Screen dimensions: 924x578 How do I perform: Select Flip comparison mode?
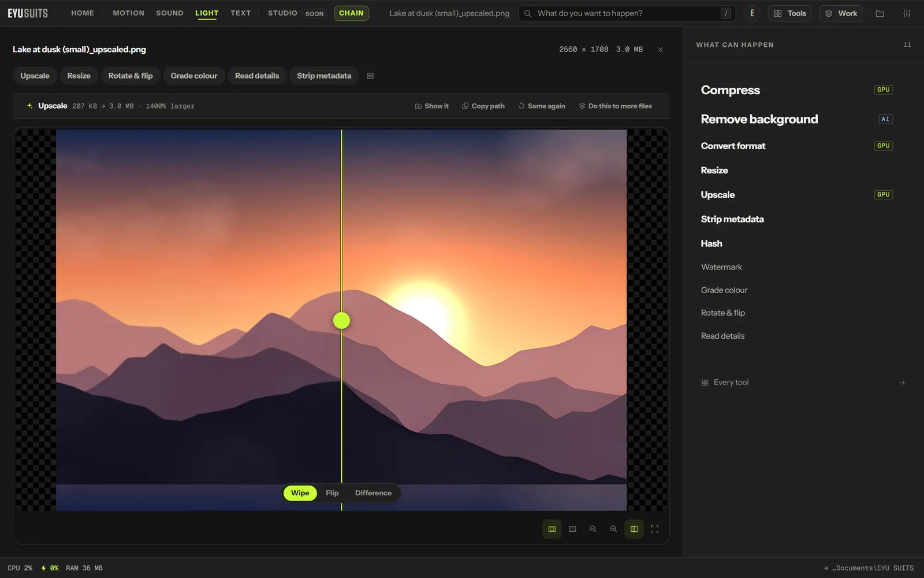(332, 493)
